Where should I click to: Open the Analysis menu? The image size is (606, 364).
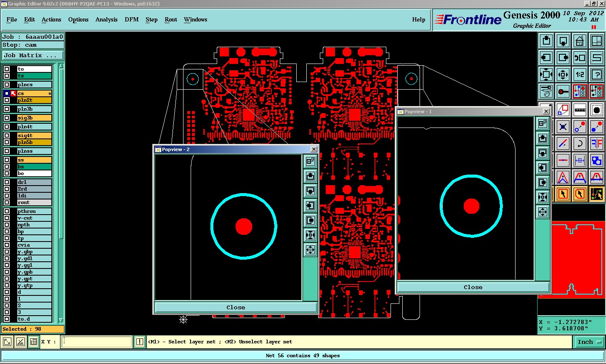(106, 19)
